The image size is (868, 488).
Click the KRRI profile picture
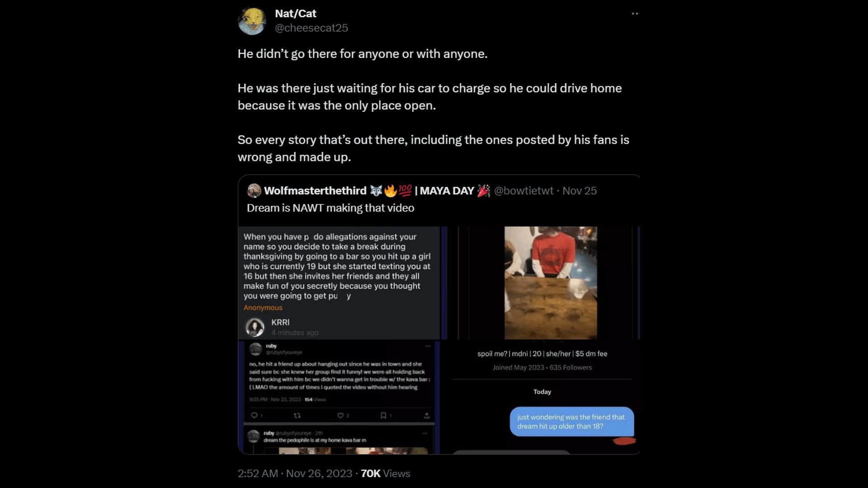(x=255, y=327)
